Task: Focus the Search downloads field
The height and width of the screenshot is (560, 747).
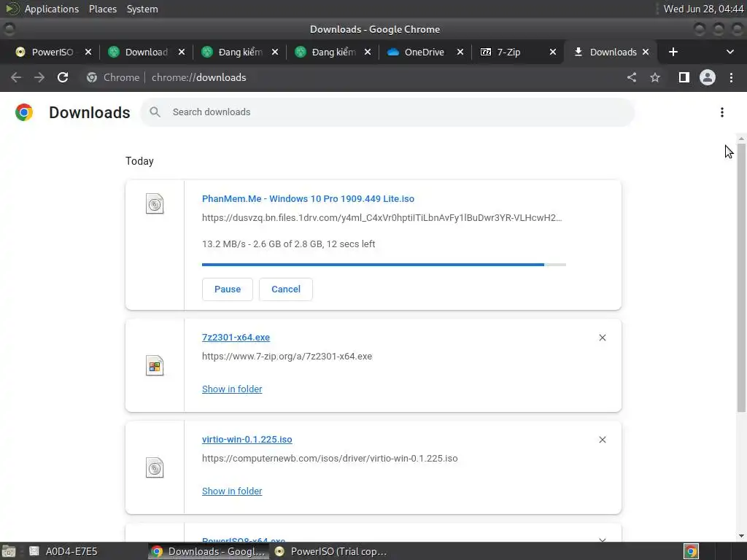Action: coord(387,112)
